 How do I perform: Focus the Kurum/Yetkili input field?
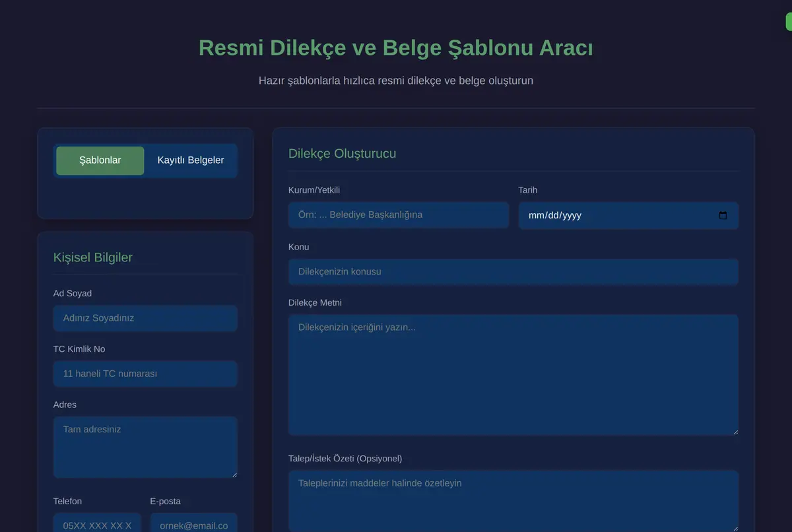[399, 215]
